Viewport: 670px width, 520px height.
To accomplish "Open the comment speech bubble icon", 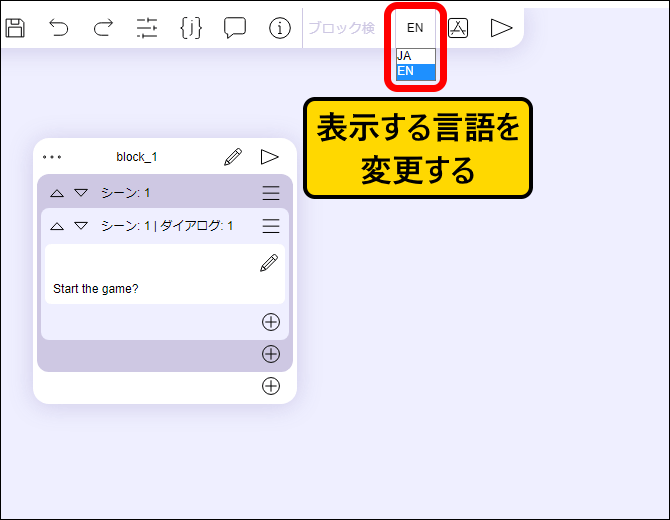I will pyautogui.click(x=235, y=28).
